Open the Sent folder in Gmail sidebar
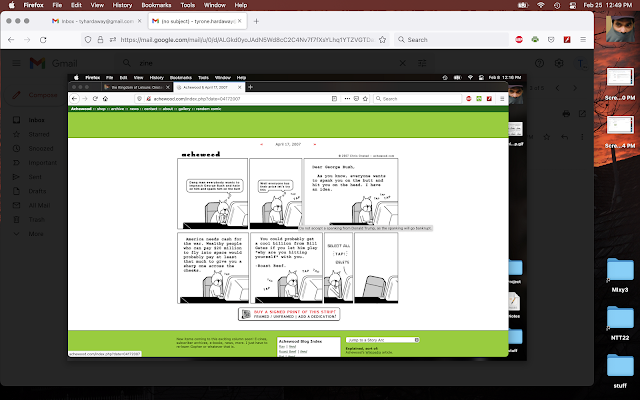 tap(36, 177)
